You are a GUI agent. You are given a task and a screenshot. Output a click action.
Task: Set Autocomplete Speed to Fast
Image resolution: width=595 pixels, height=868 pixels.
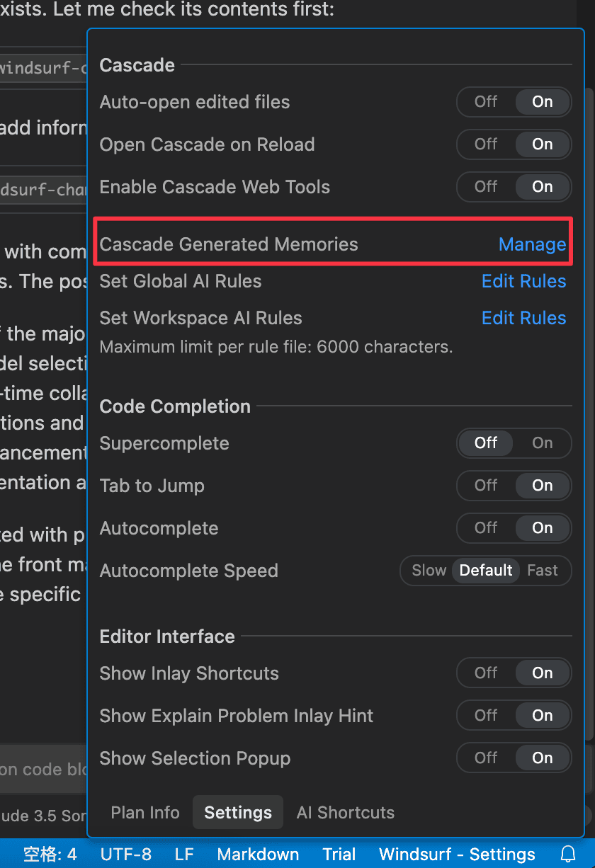pos(543,571)
